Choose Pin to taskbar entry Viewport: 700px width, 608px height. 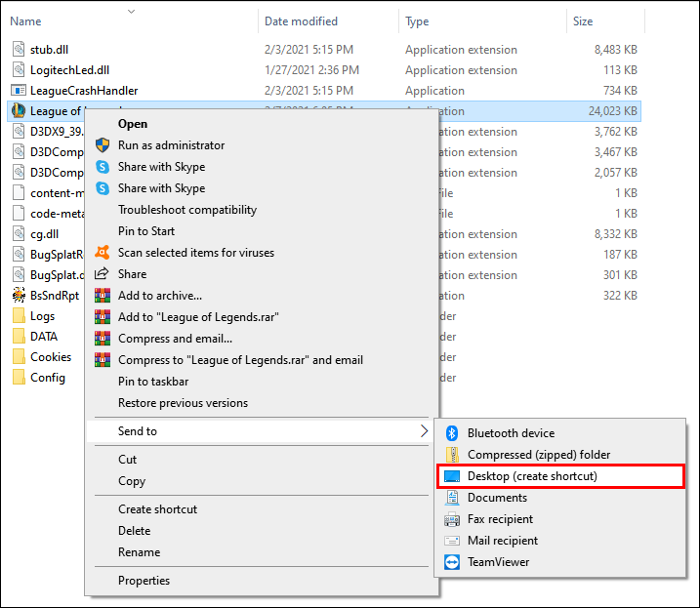(153, 382)
